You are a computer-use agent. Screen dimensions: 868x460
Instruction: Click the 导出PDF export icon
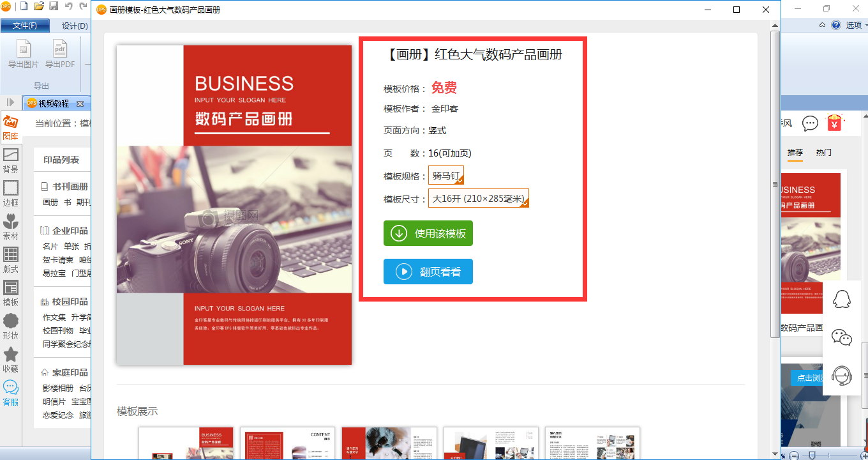tap(60, 54)
